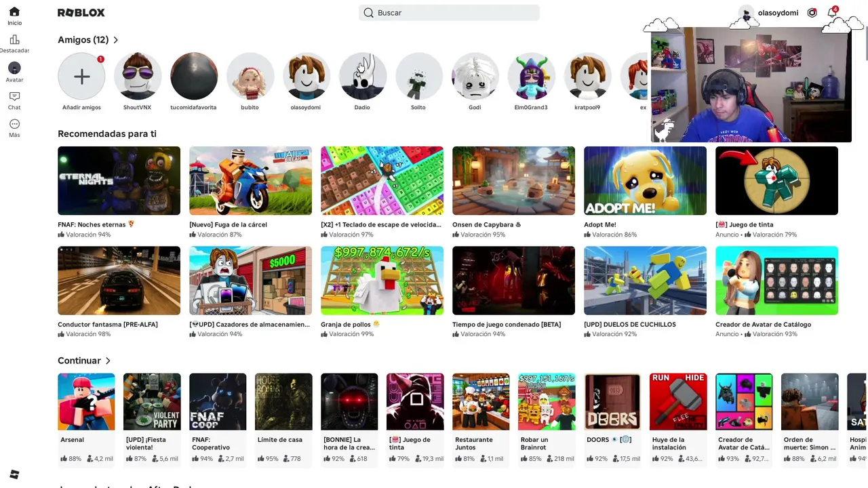Click the Añadir amigos plus button

81,77
